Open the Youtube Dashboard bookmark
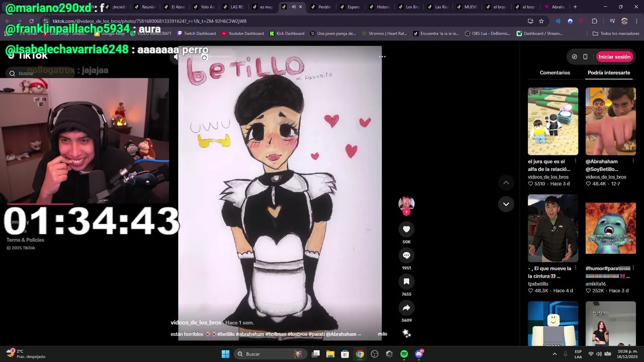644x362 pixels. 243,34
